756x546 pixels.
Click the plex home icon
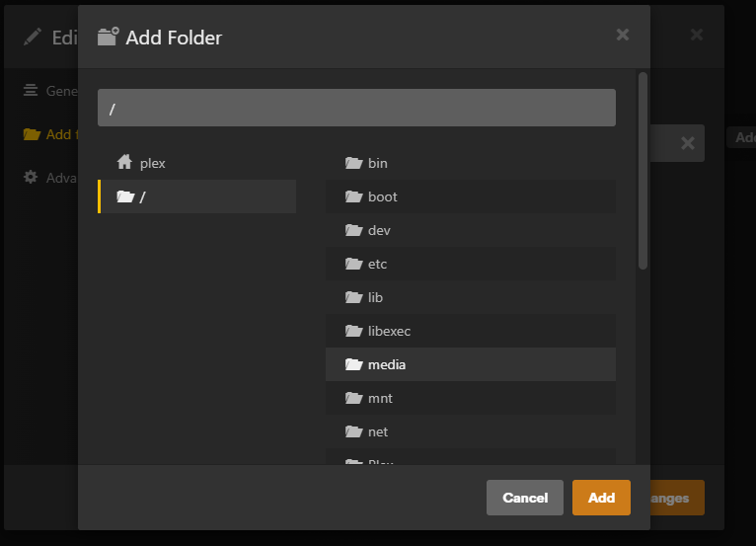click(124, 163)
